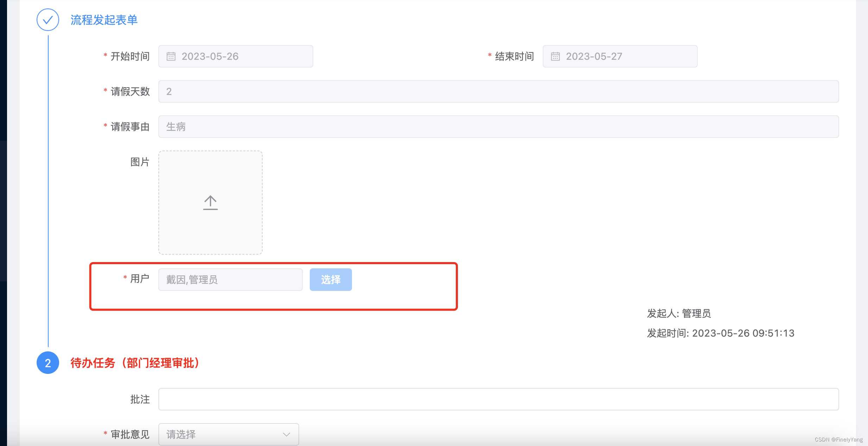Screen dimensions: 868x446
Task: Click the 流程发起表单 step title
Action: 104,20
